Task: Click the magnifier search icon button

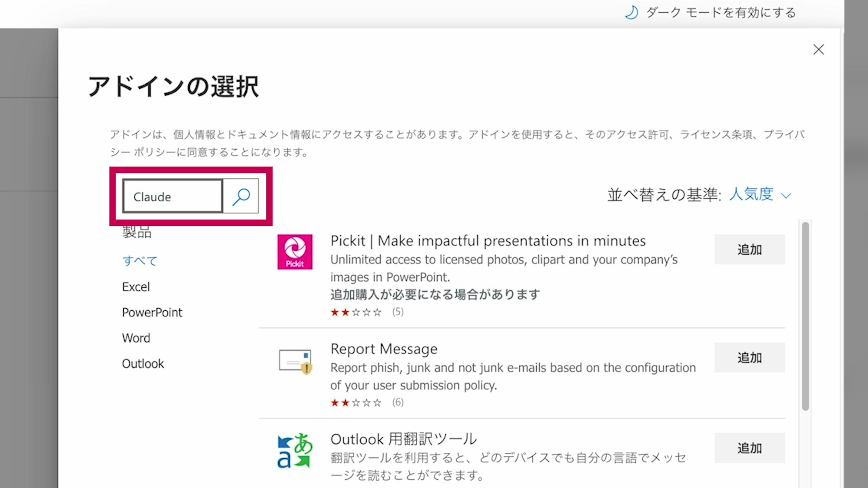Action: [x=241, y=196]
